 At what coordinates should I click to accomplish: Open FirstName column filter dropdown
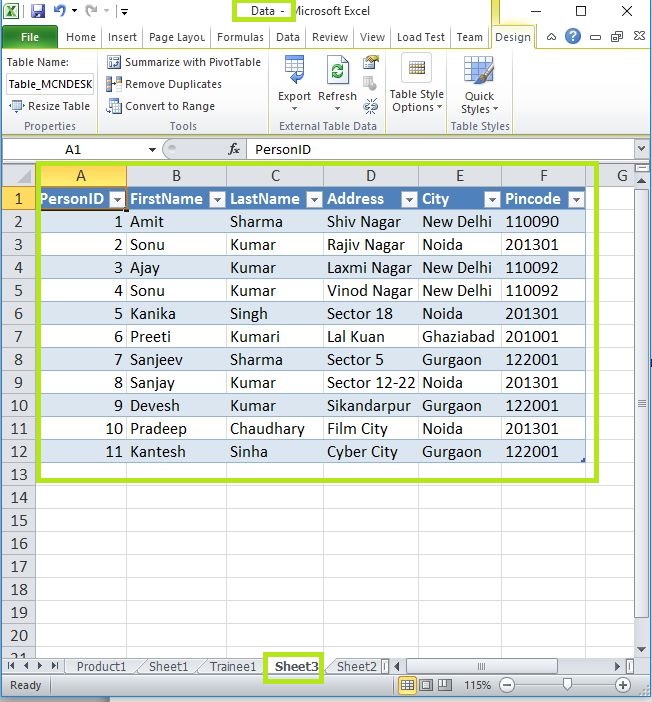coord(217,199)
